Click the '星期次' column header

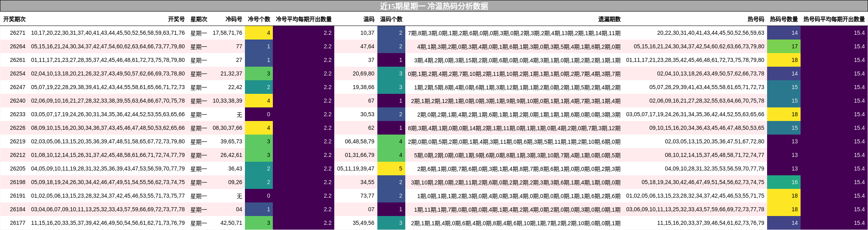pos(199,19)
